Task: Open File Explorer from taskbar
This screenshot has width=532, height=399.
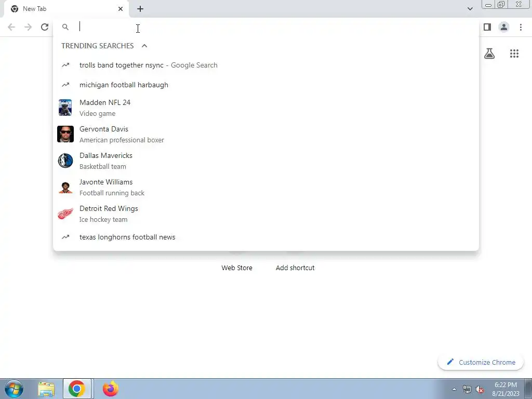Action: point(46,389)
